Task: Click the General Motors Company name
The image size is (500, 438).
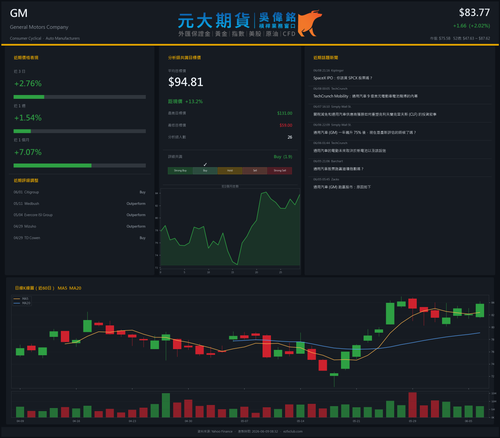Action: click(x=39, y=27)
